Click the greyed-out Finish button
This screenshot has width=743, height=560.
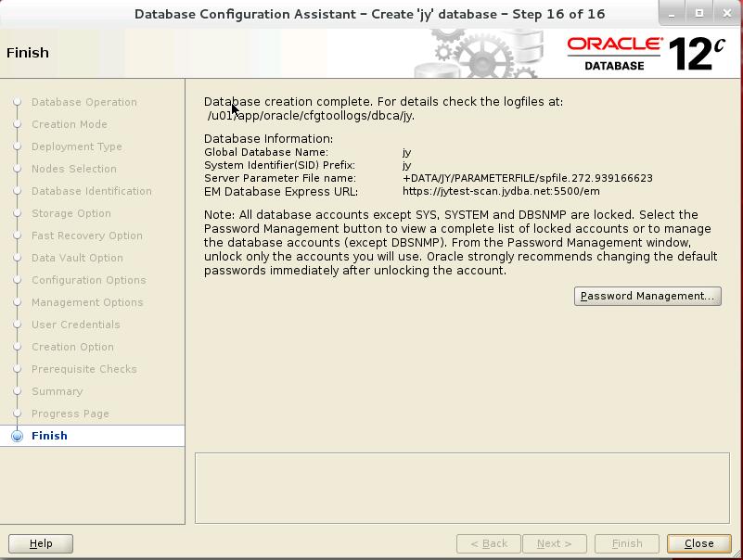click(x=627, y=543)
